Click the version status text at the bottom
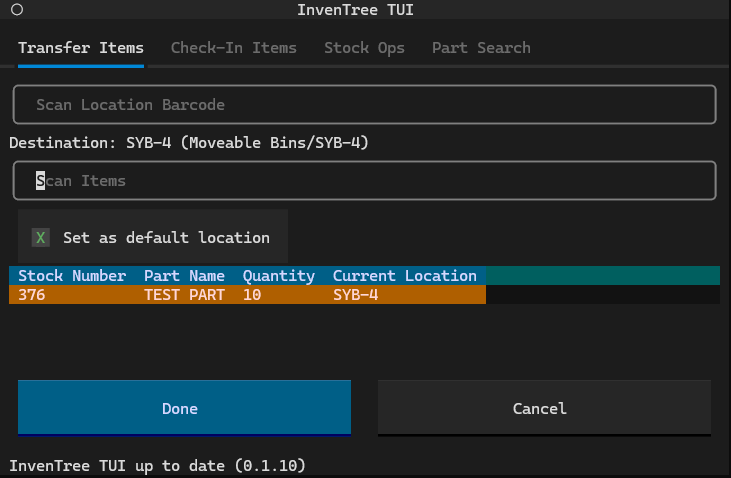 point(158,465)
